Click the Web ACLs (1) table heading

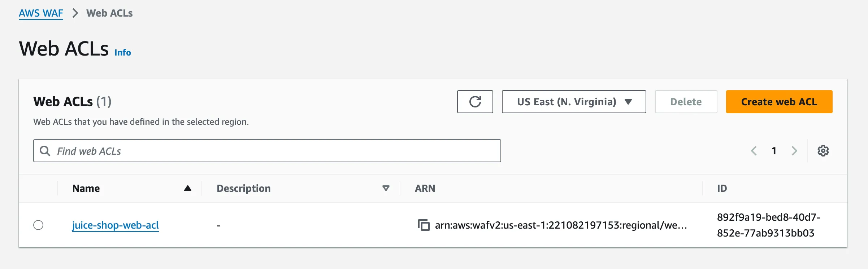coord(72,102)
